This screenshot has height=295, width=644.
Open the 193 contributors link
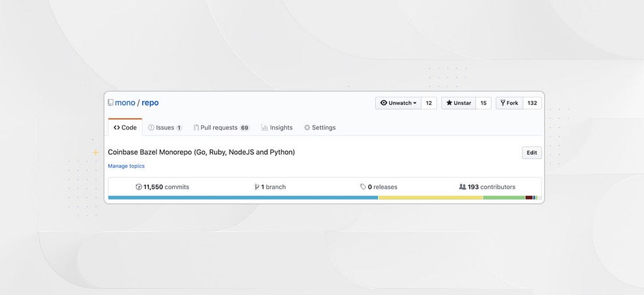tap(487, 187)
